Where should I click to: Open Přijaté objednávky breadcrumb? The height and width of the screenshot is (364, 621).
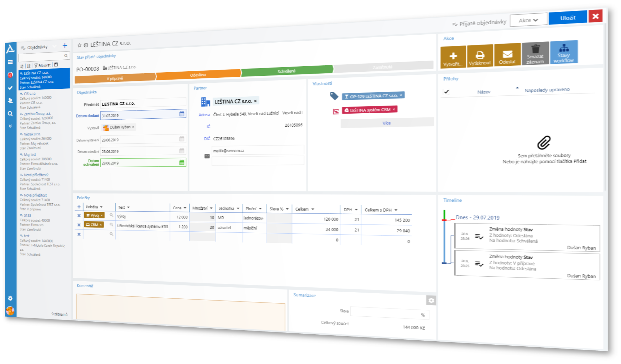[x=480, y=23]
